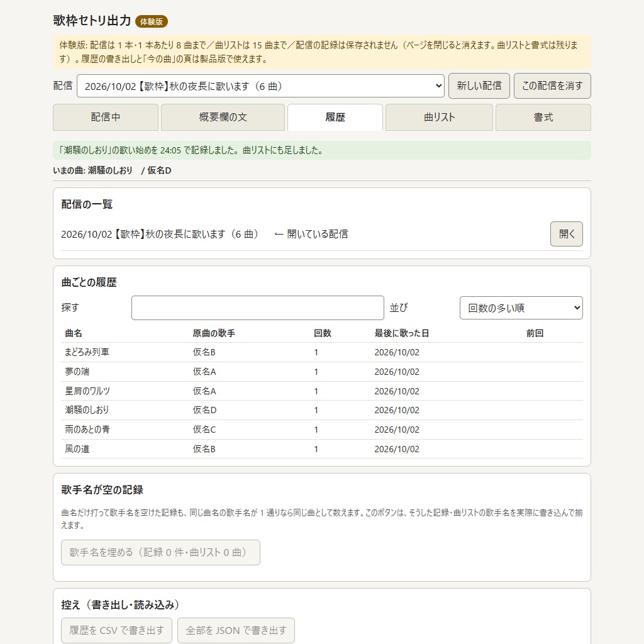Click the date in the まどろみ列車 row
644x644 pixels.
(x=397, y=352)
